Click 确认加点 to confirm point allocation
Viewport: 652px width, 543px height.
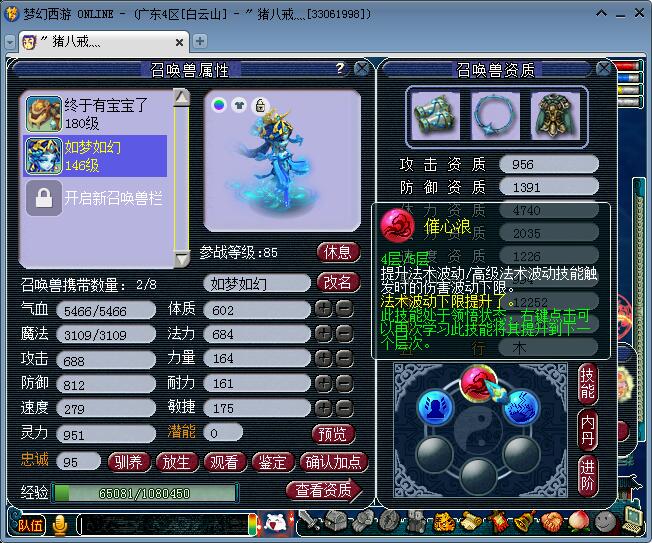[x=333, y=462]
